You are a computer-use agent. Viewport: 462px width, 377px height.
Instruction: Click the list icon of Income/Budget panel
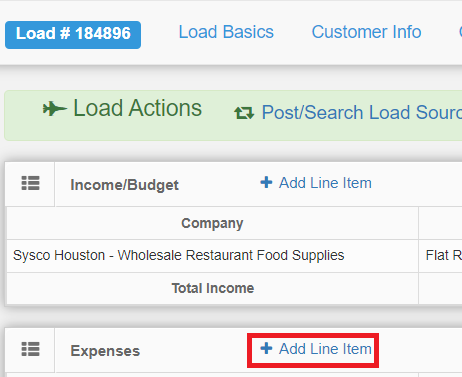(30, 183)
